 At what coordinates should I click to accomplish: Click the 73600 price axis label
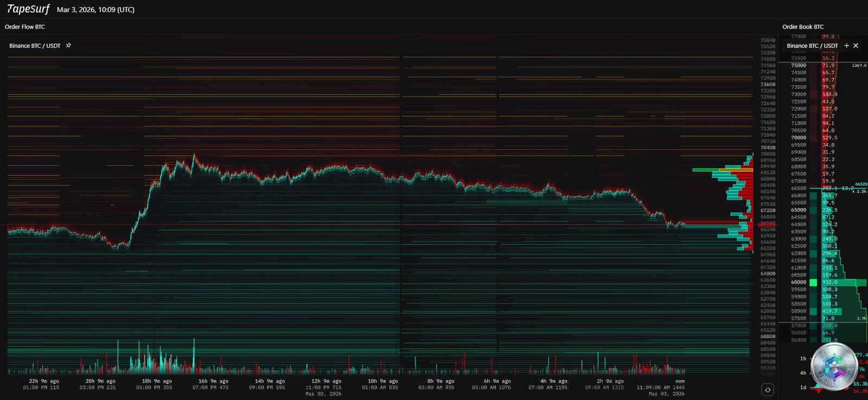(x=768, y=85)
